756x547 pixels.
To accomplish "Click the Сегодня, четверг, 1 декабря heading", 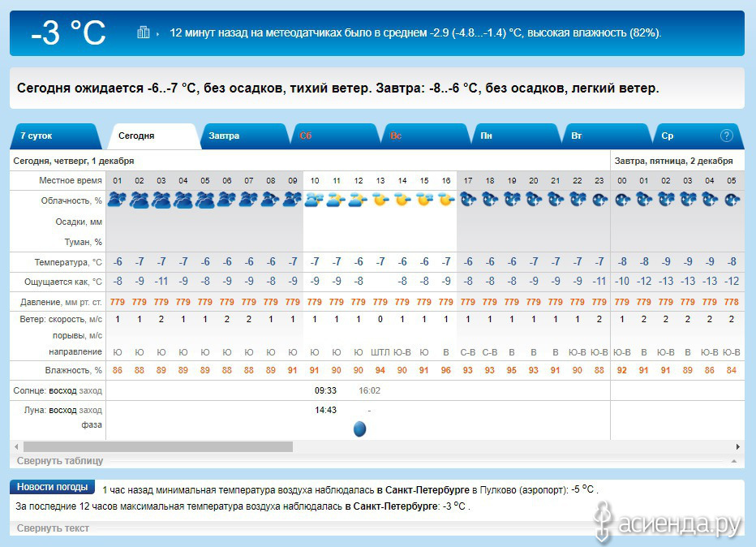I will (x=74, y=161).
